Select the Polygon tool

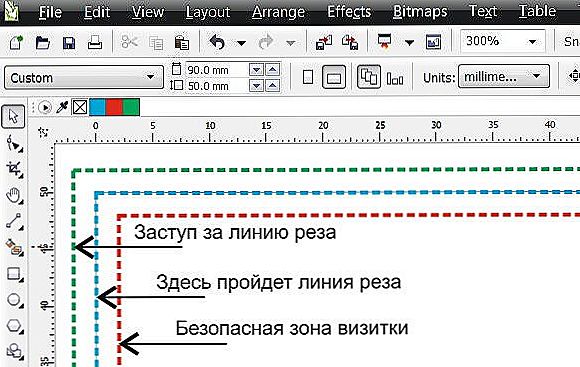pyautogui.click(x=14, y=326)
